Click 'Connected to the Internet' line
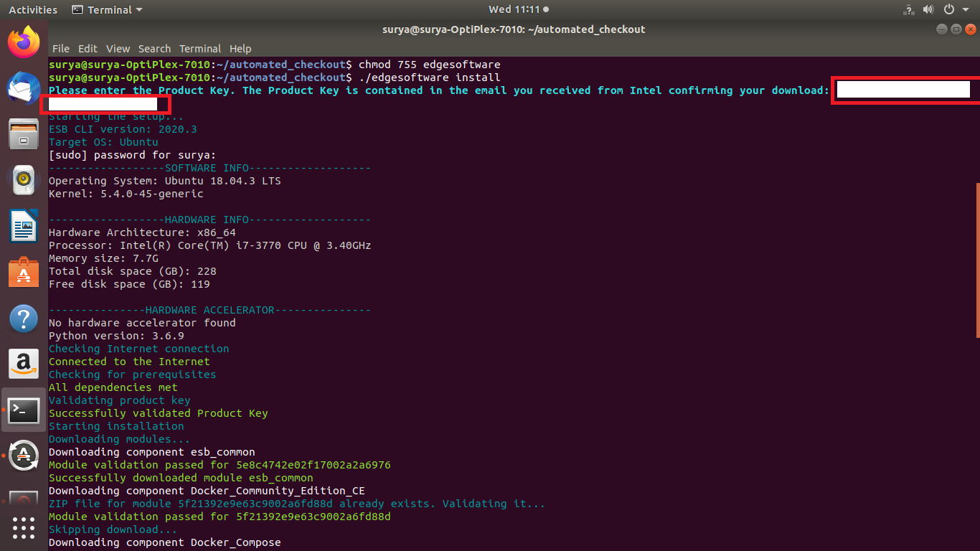This screenshot has width=980, height=551. pos(129,362)
